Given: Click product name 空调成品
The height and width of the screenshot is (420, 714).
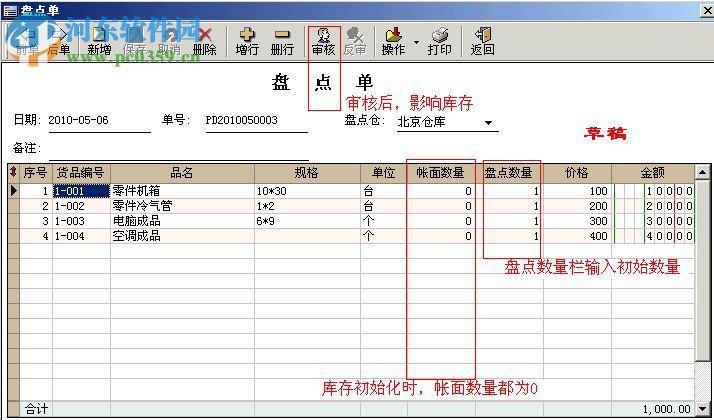Looking at the screenshot, I should (137, 236).
